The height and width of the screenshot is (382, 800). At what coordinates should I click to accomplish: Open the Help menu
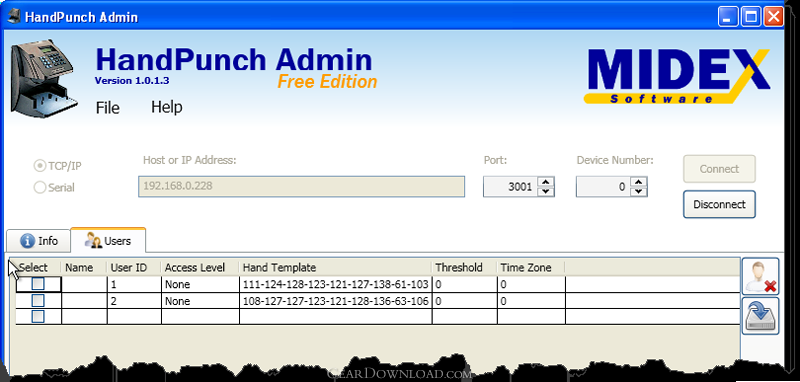[x=167, y=107]
